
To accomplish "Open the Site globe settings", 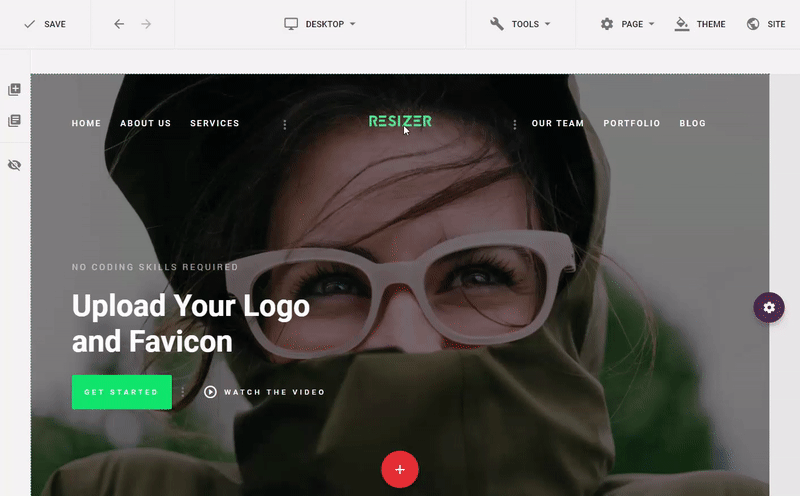I will point(766,24).
